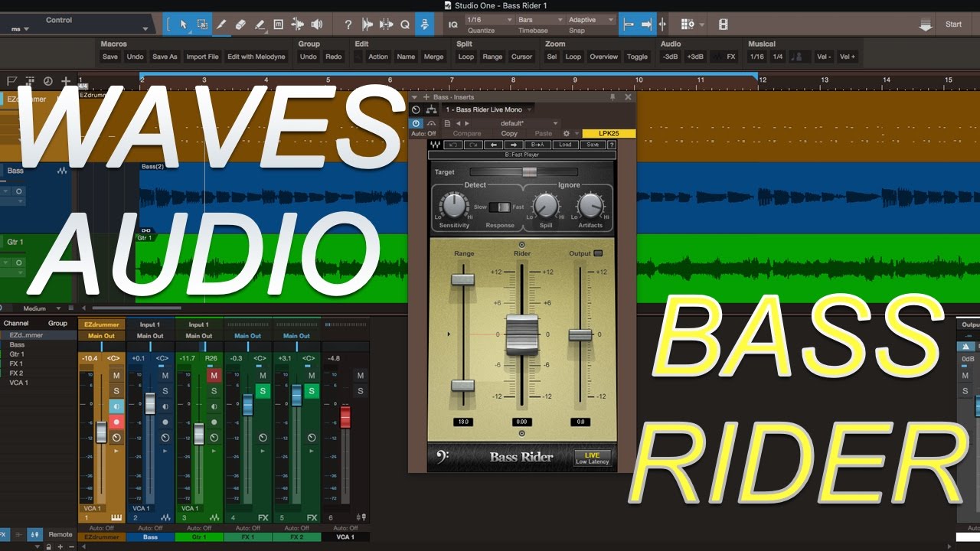Load next preset with right arrow

click(514, 145)
